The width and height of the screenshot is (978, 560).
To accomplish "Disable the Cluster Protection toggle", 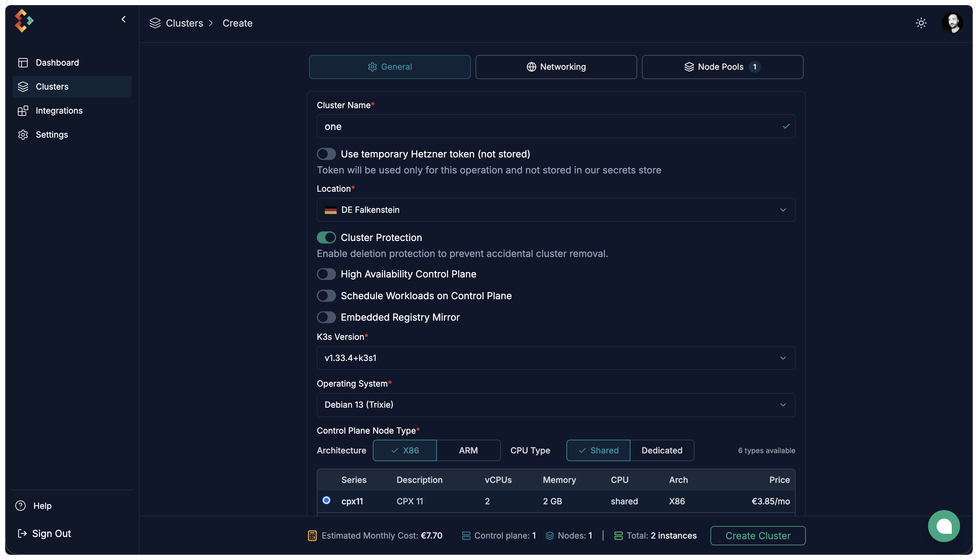I will 326,238.
